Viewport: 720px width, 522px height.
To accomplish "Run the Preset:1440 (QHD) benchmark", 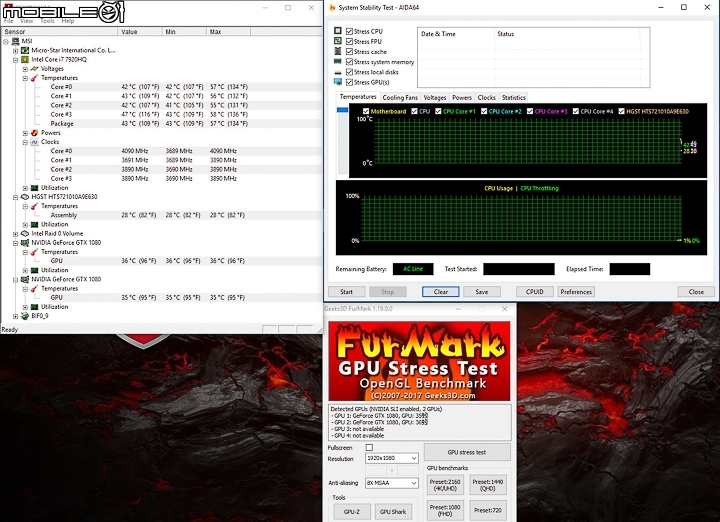I will pos(488,485).
